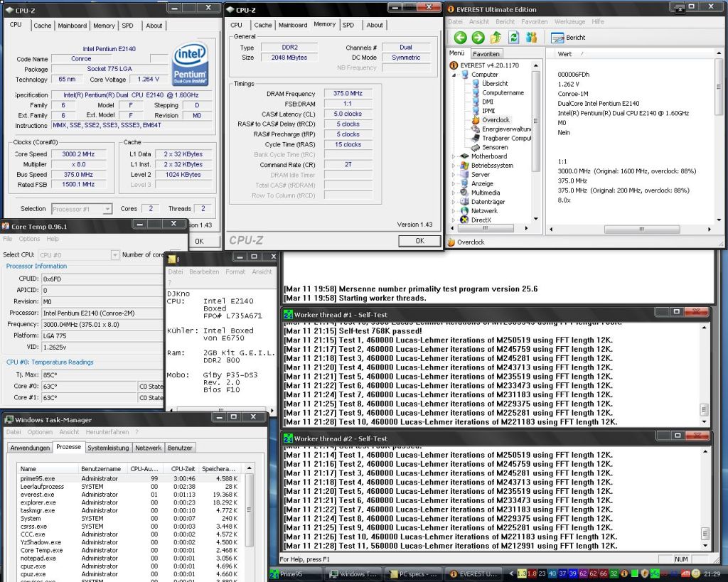The image size is (728, 582).
Task: Click Task-Manager process list scrollbar
Action: coord(249,510)
